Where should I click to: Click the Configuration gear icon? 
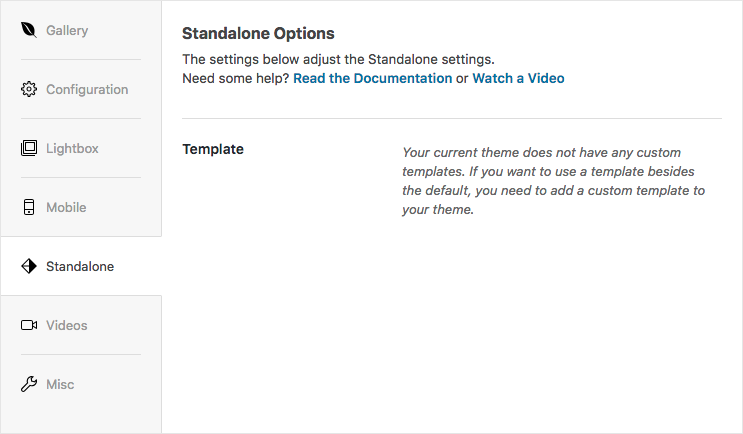click(x=29, y=89)
